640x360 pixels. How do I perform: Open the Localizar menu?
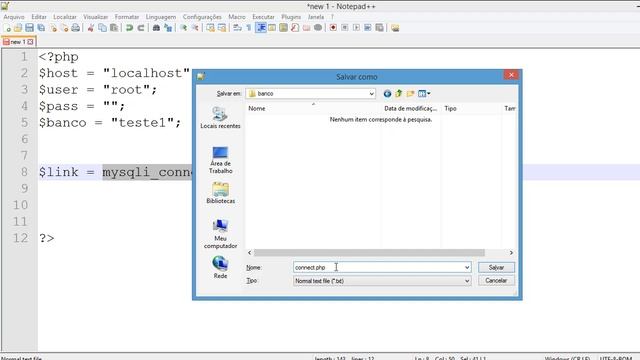tap(65, 17)
